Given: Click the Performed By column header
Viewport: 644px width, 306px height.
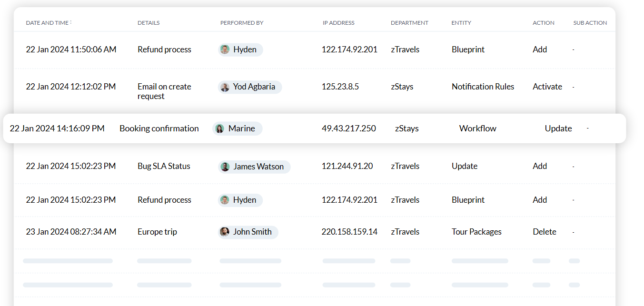Looking at the screenshot, I should tap(241, 23).
